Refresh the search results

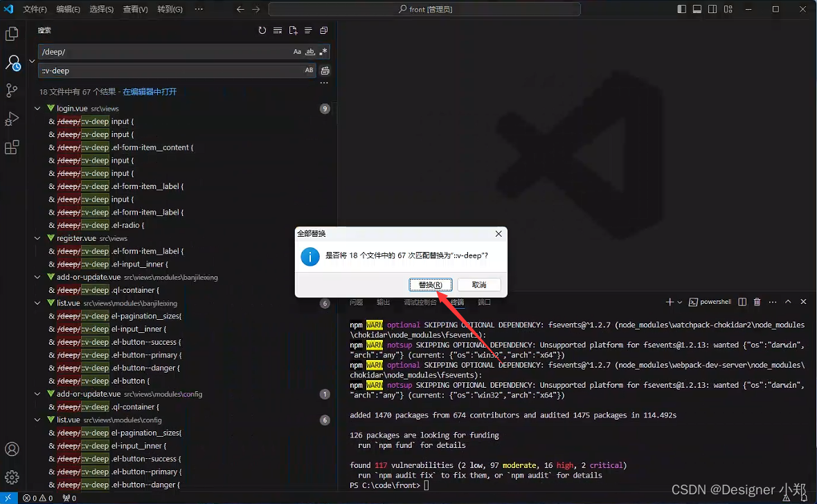[x=262, y=30]
